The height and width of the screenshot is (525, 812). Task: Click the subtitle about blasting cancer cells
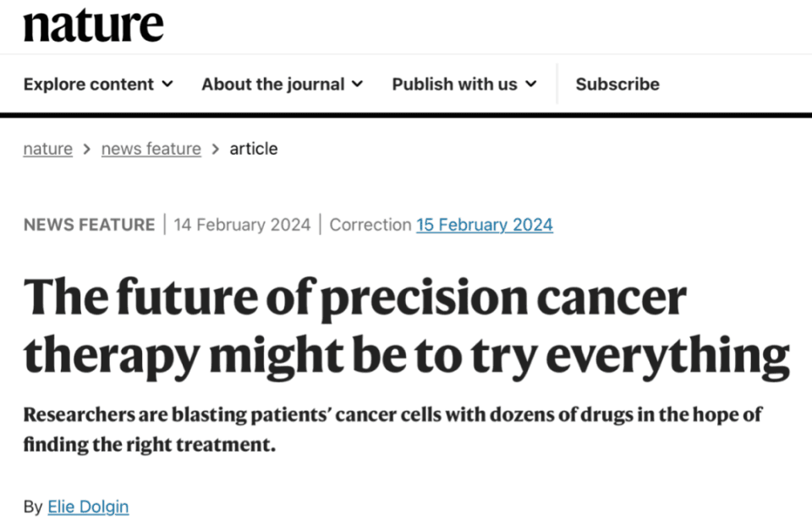click(x=392, y=429)
